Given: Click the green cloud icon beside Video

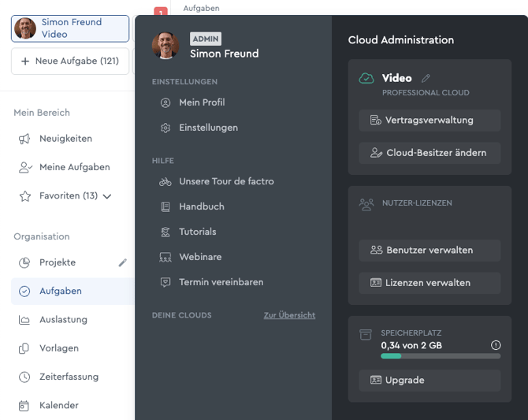Looking at the screenshot, I should point(366,79).
